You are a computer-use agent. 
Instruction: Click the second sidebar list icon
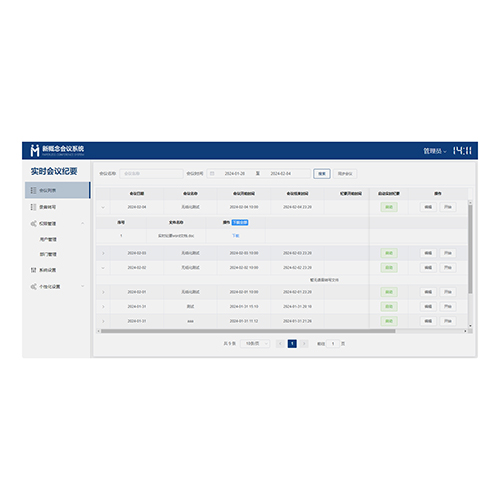(33, 207)
